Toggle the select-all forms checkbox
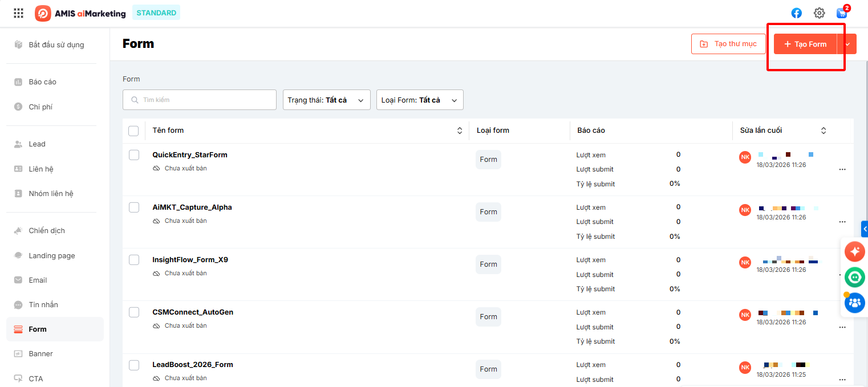The height and width of the screenshot is (387, 868). click(133, 131)
